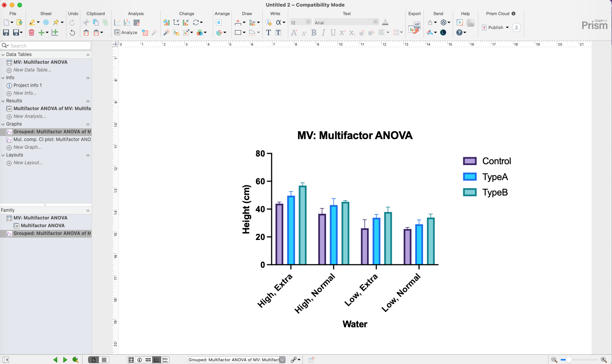
Task: Click the zoom slider in the status bar
Action: coord(568,360)
